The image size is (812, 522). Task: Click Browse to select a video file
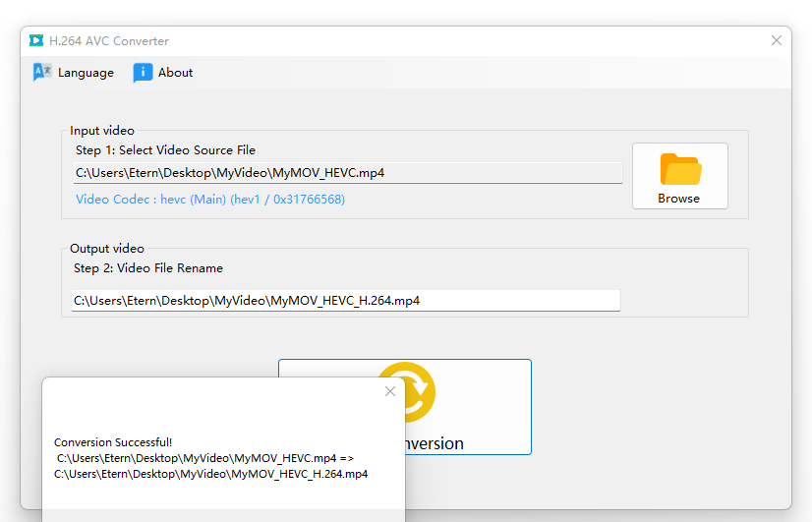[680, 176]
